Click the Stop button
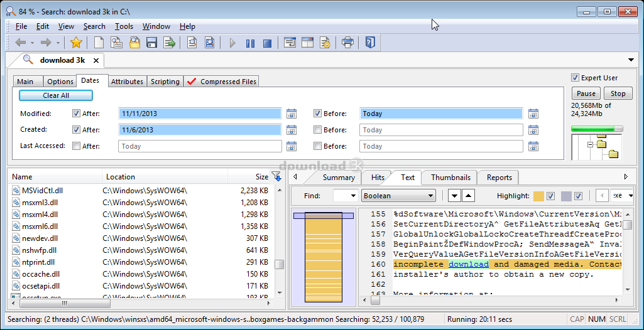The image size is (644, 330). [x=618, y=93]
